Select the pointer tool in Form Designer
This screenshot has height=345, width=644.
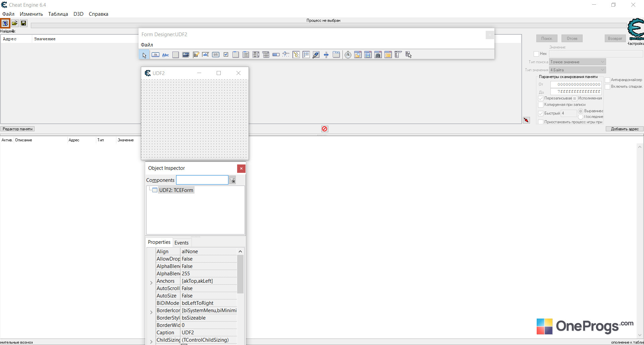tap(144, 55)
